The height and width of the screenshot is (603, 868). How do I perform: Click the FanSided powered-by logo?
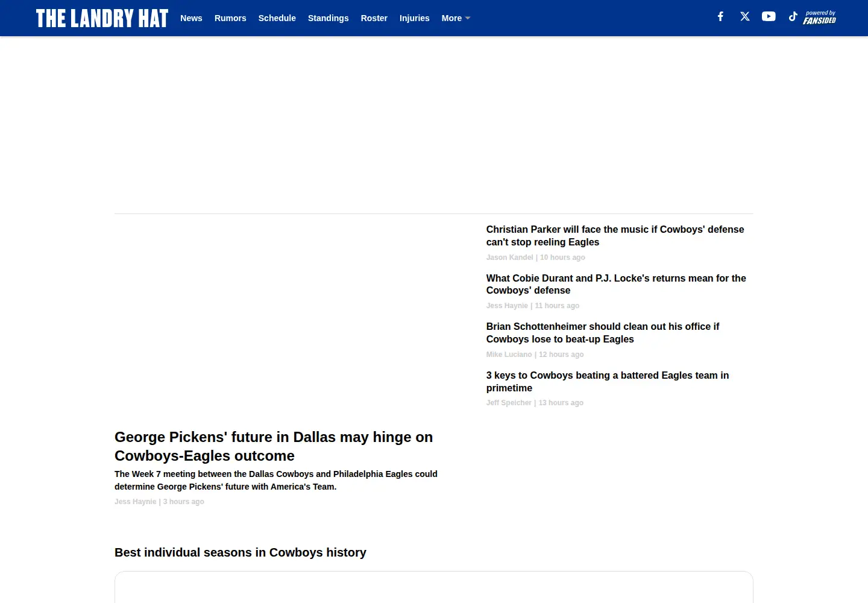pos(820,17)
